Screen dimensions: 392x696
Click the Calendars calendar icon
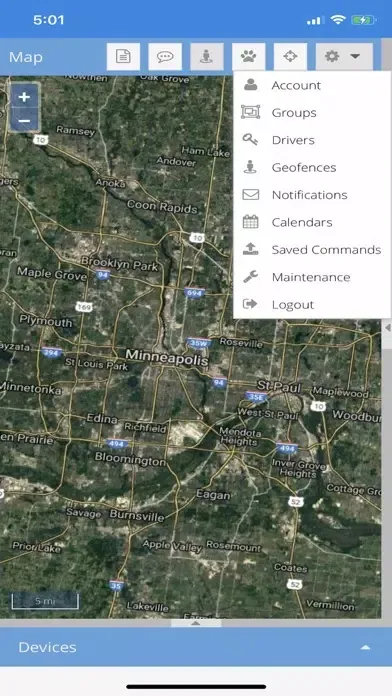tap(250, 221)
